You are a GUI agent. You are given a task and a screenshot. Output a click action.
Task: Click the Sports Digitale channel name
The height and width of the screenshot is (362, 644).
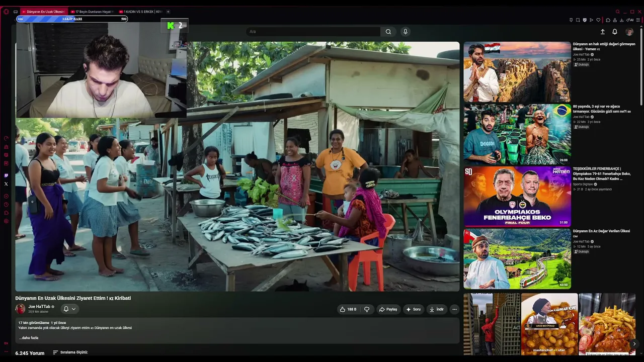(x=584, y=184)
